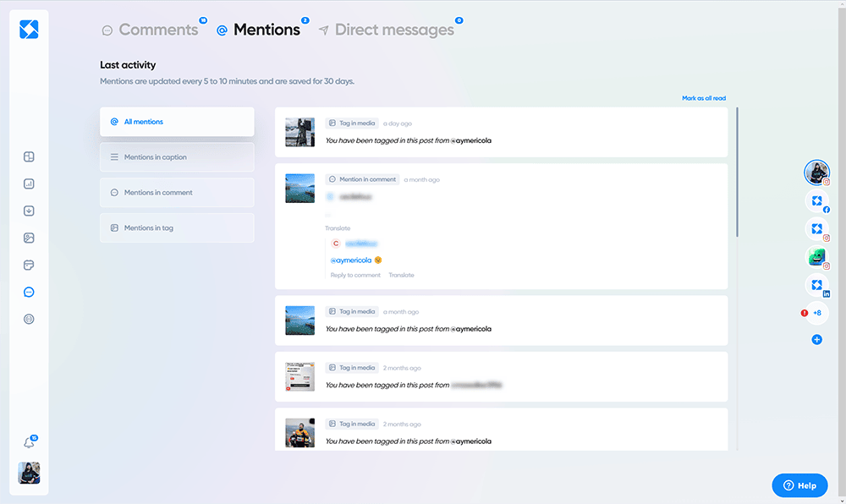Open the Conversations chat bubble icon in sidebar

(x=28, y=292)
